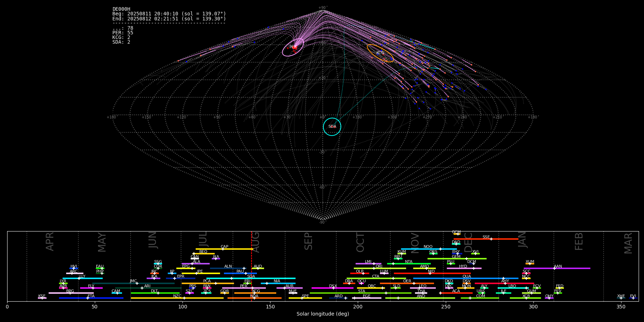Click the 'Solar longitude (deg)' axis title
This screenshot has width=644, height=322.
click(323, 314)
